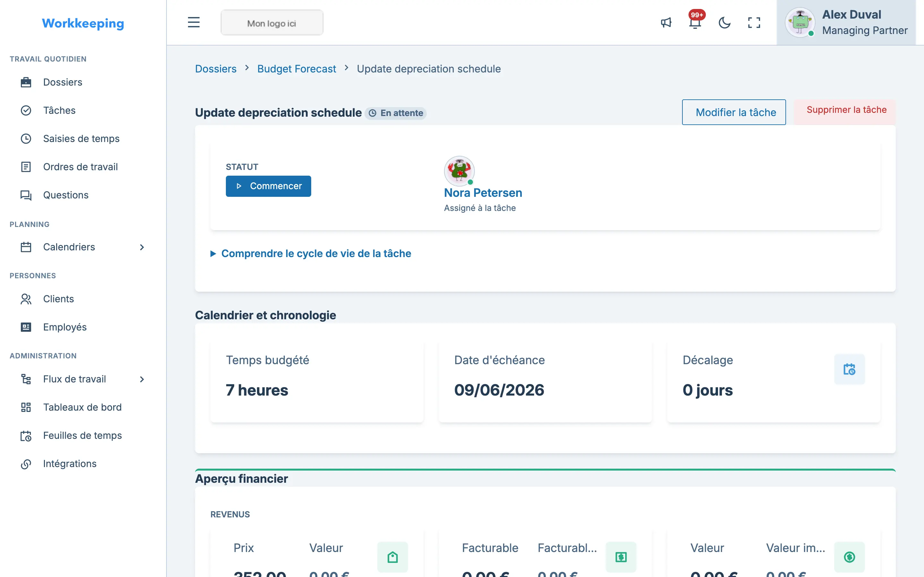Start the task with Commencer button

click(269, 186)
